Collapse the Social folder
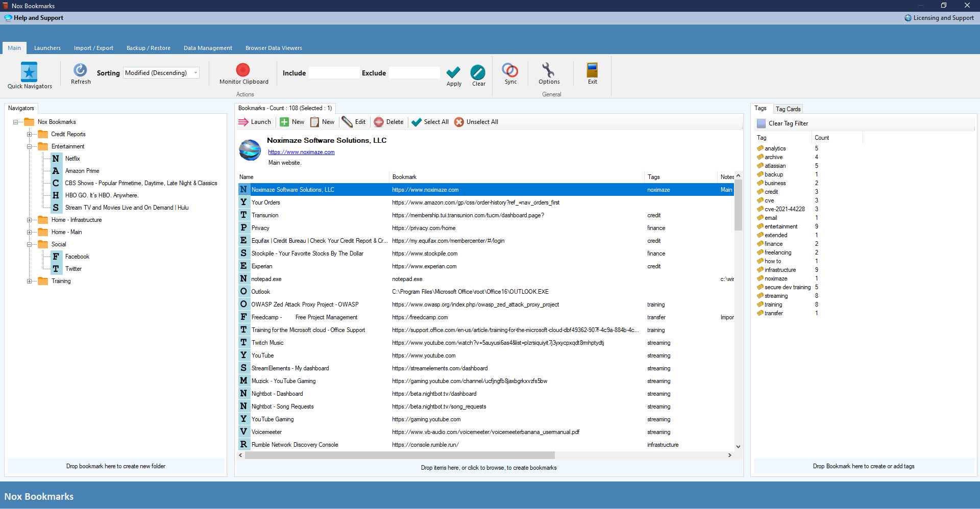980x509 pixels. pos(30,244)
